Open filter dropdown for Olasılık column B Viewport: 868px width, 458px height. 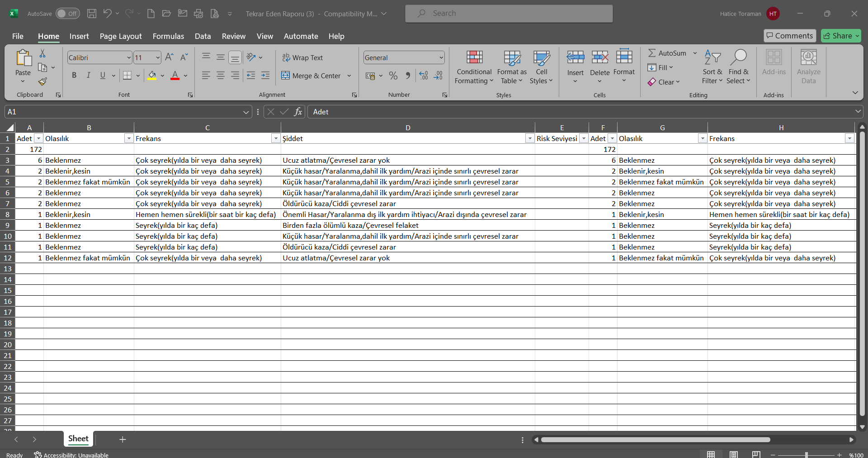(129, 139)
